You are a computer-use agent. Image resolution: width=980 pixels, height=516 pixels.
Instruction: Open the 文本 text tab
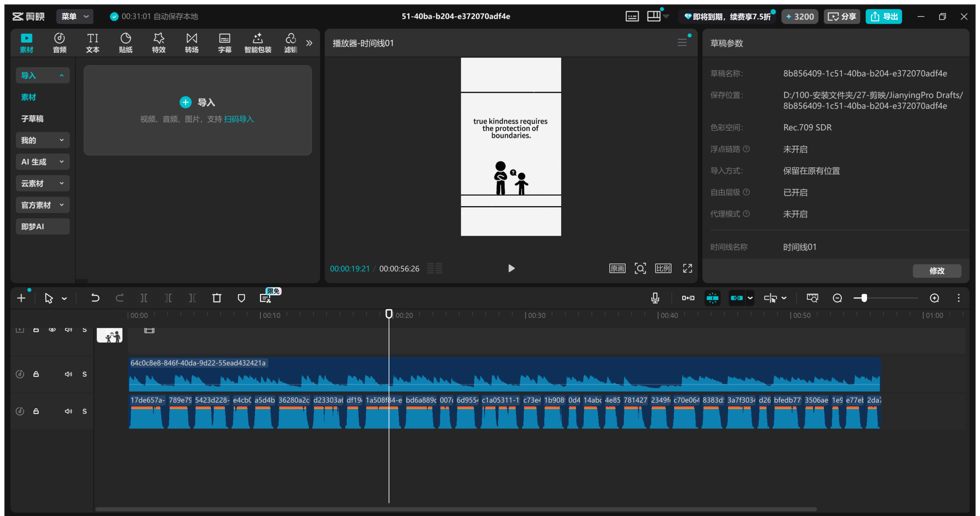coord(93,43)
